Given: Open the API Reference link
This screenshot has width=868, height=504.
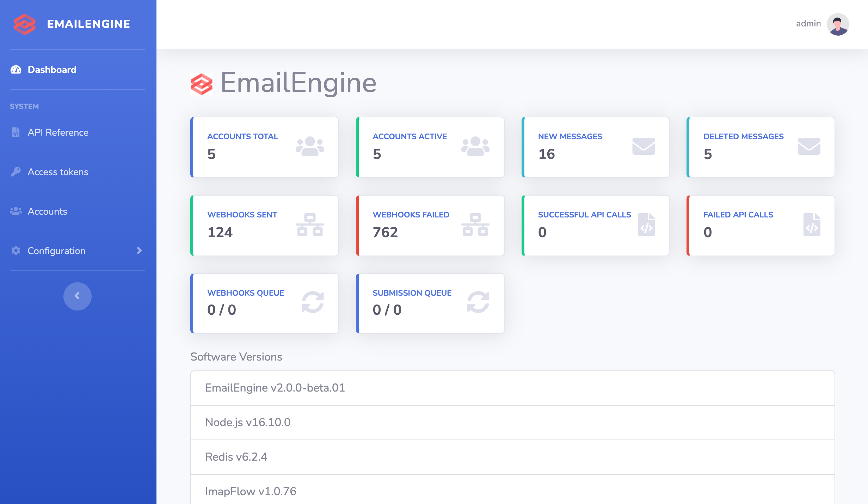Looking at the screenshot, I should pyautogui.click(x=58, y=132).
